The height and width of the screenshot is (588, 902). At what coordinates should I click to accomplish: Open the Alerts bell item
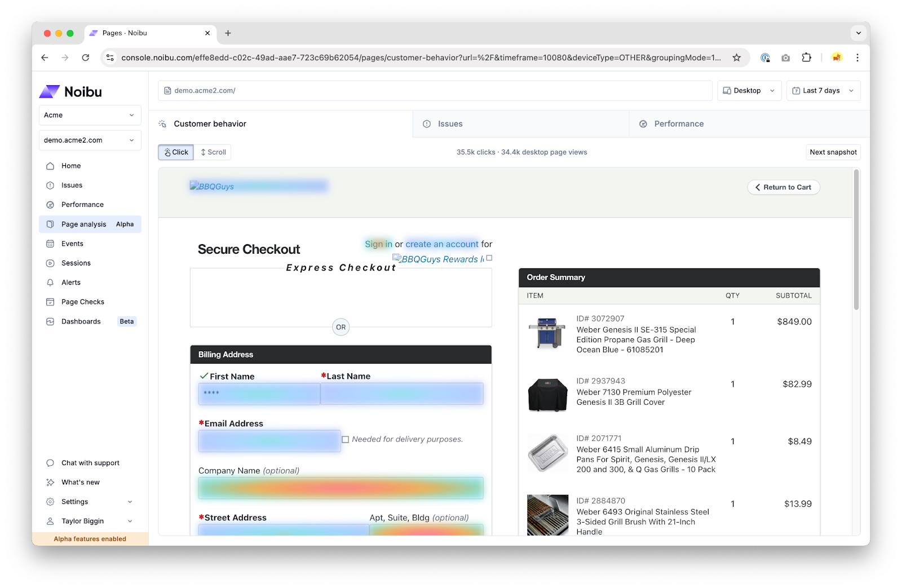[x=90, y=282]
